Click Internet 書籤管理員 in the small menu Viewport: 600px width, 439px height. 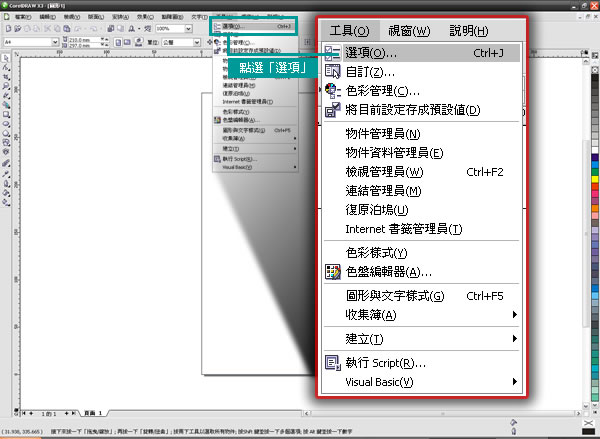(x=248, y=102)
